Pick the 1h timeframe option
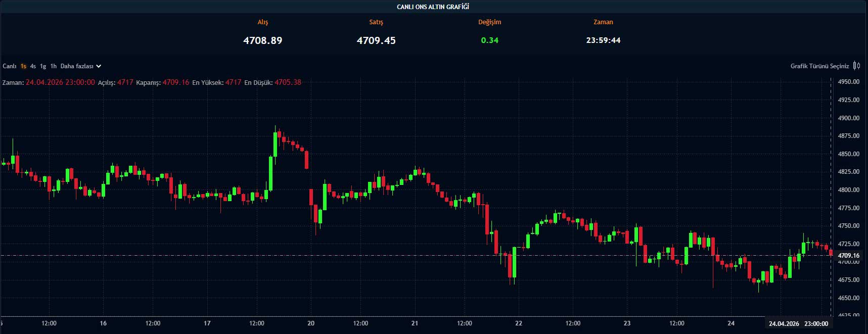Screen dimensions: 868x334 tap(53, 66)
